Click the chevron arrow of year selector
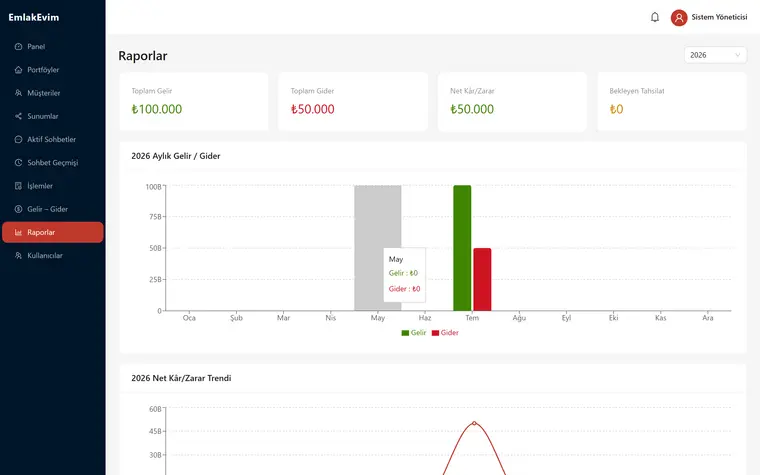The width and height of the screenshot is (760, 475). [738, 55]
